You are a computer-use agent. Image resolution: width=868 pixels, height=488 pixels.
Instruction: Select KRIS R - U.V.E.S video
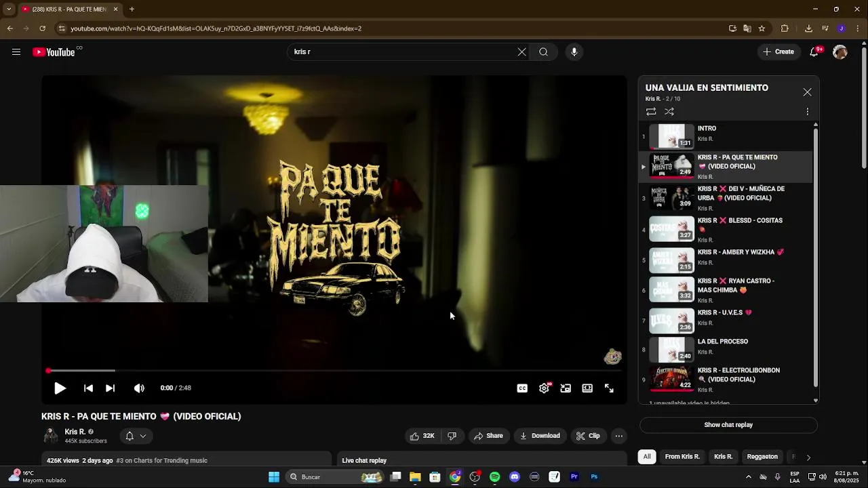coord(726,321)
